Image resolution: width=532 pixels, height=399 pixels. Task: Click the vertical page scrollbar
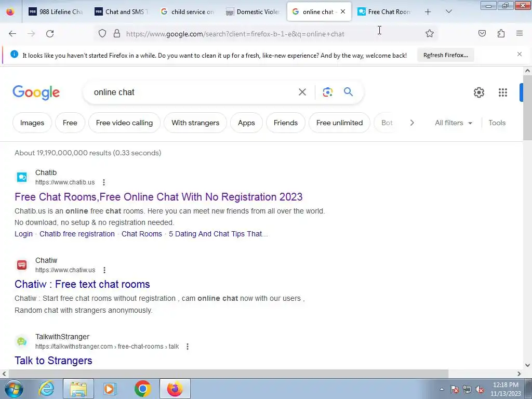[x=527, y=108]
